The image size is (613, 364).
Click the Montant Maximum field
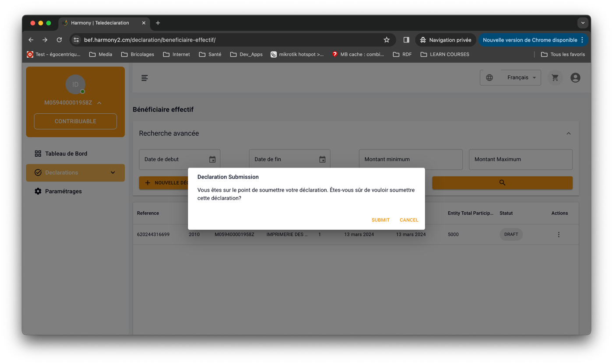(x=521, y=159)
